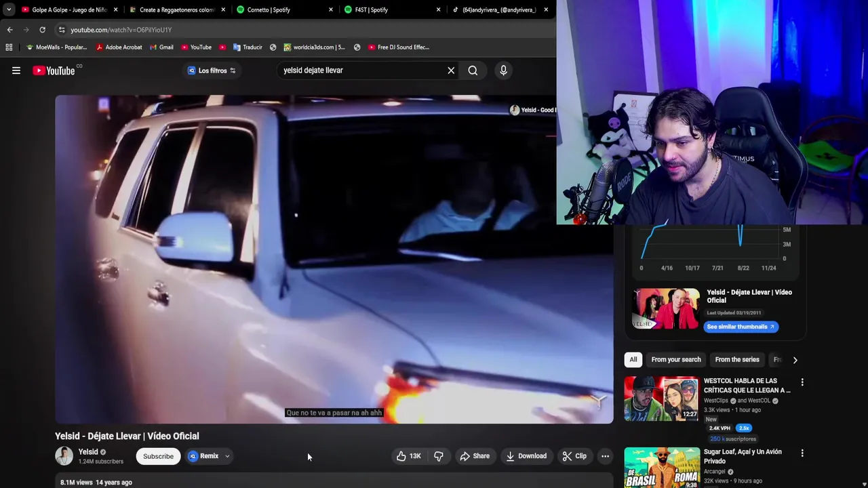Screen dimensions: 868x488
Task: Like the video with 13K thumbs up
Action: pos(409,456)
